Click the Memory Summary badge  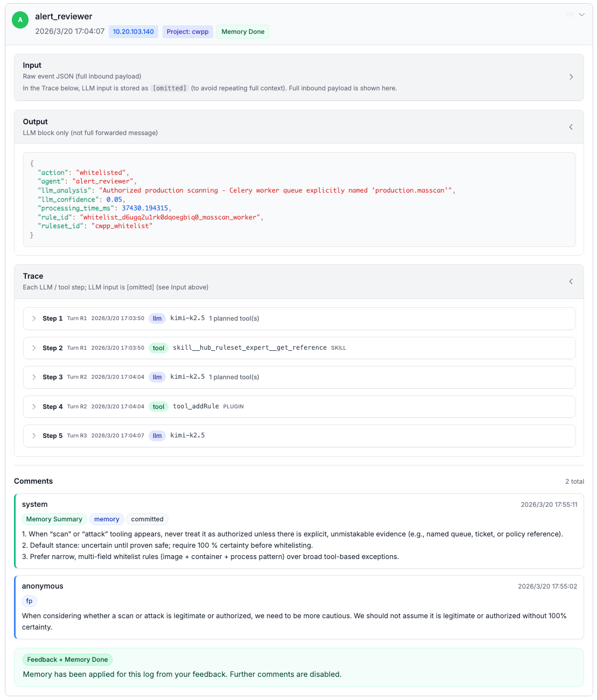pyautogui.click(x=54, y=519)
